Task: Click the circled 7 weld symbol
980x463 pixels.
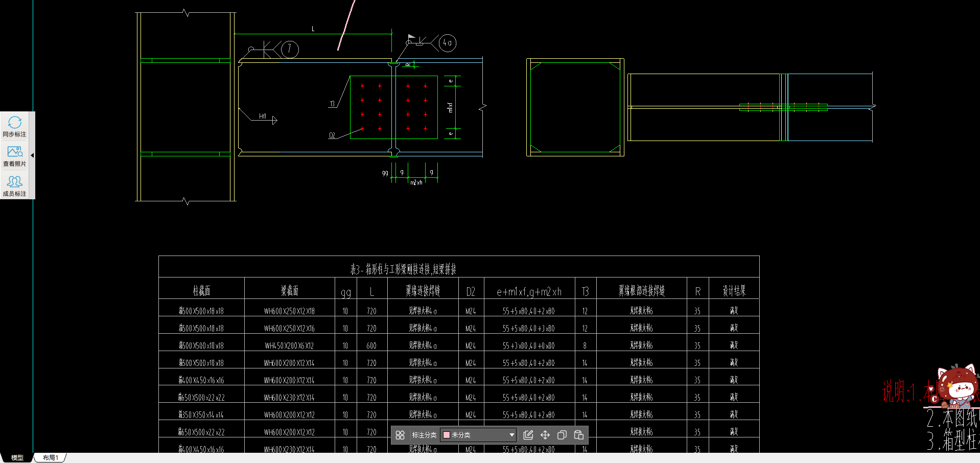Action: [290, 49]
